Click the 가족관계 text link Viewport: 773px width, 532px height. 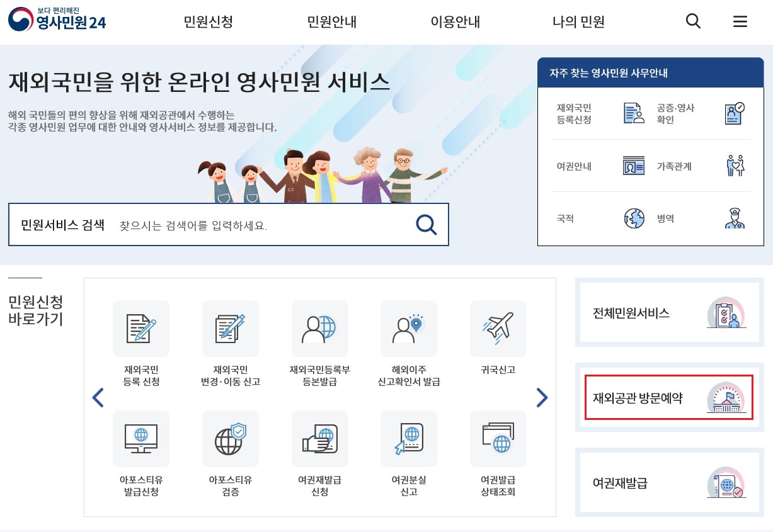[x=674, y=167]
